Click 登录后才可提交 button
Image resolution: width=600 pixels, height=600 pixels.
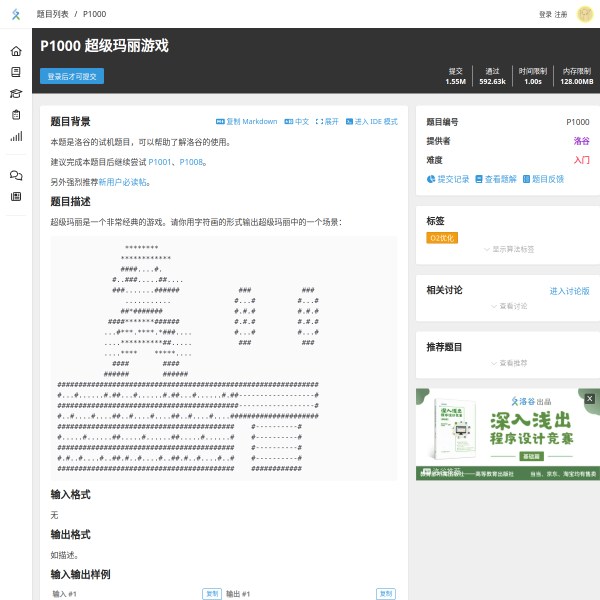pyautogui.click(x=72, y=76)
